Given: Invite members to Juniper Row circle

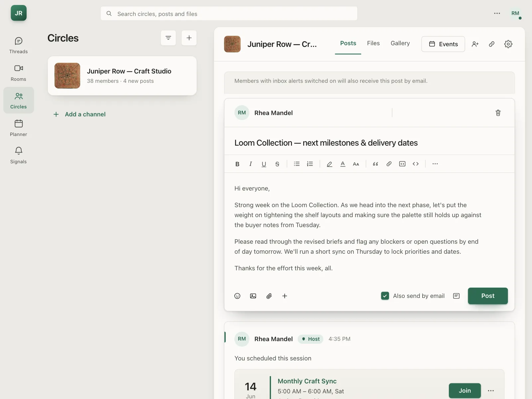Looking at the screenshot, I should click(475, 44).
